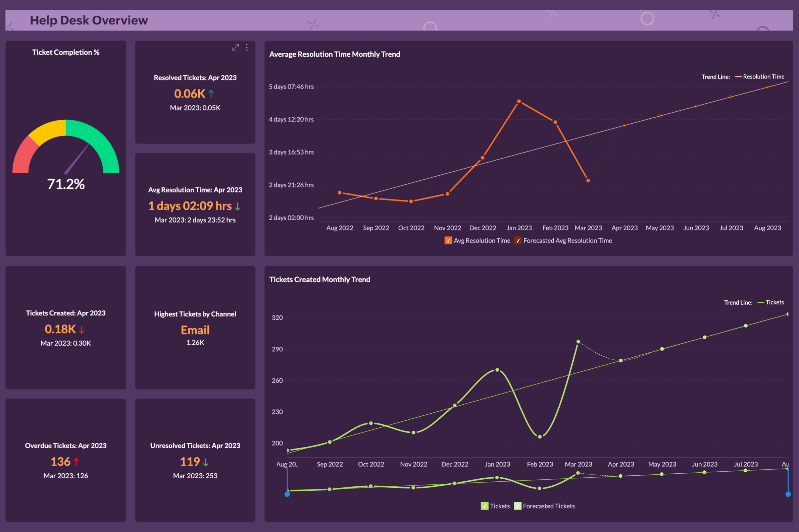The width and height of the screenshot is (799, 532).
Task: Click the Tickets Created Apr 2023 card
Action: pyautogui.click(x=65, y=328)
